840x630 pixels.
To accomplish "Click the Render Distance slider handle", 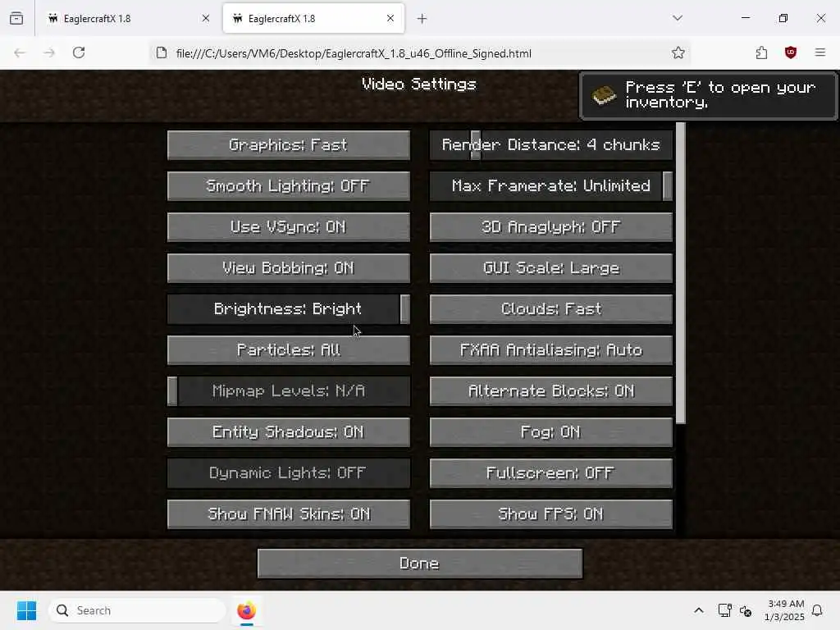I will coord(476,145).
